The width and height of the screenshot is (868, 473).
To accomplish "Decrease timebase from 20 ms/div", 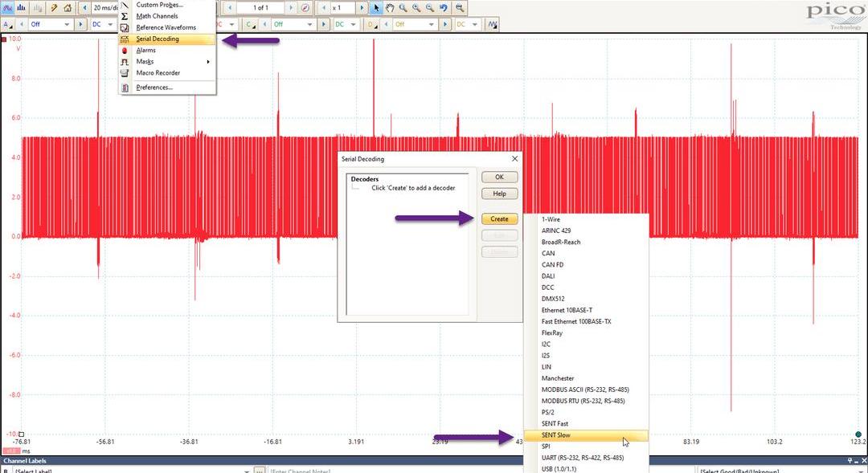I will [x=84, y=8].
